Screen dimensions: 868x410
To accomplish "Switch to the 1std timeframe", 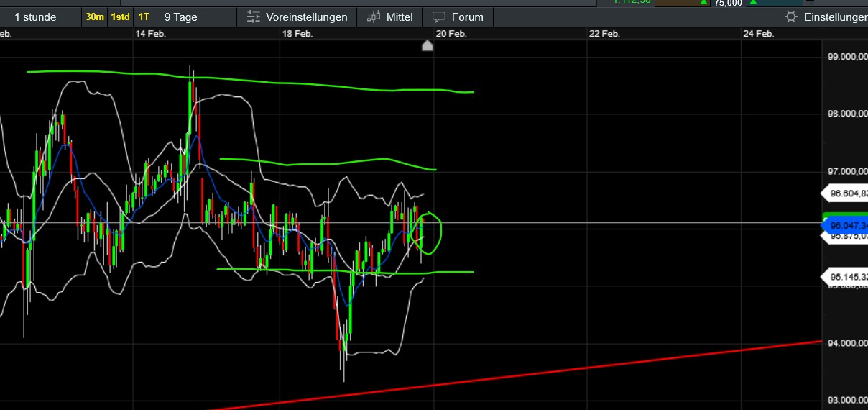I will (x=120, y=17).
